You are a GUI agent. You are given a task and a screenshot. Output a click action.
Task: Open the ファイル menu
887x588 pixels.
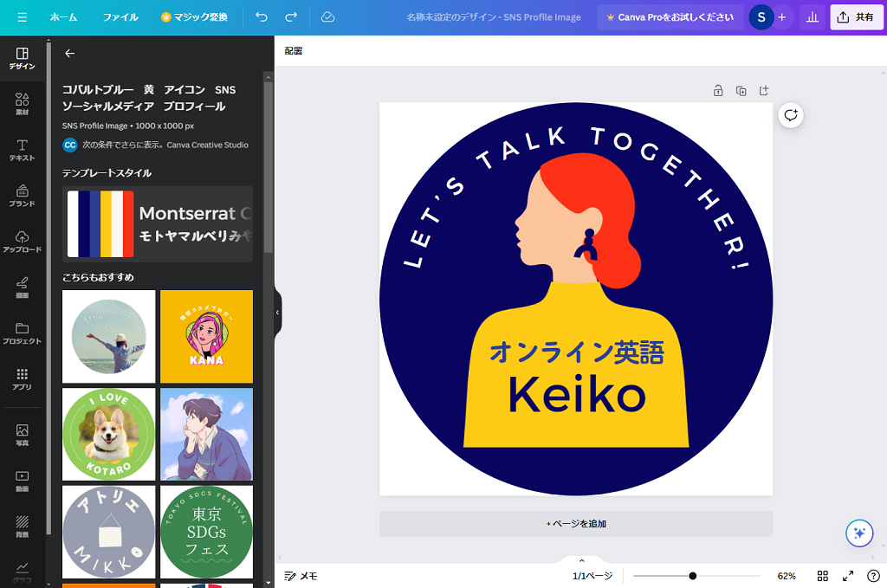[120, 17]
